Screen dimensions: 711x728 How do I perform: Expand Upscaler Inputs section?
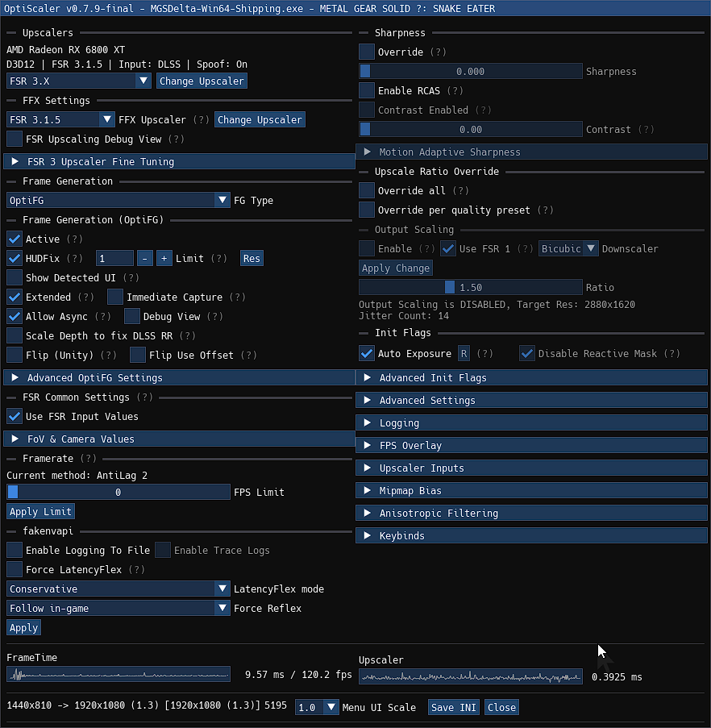tap(531, 468)
